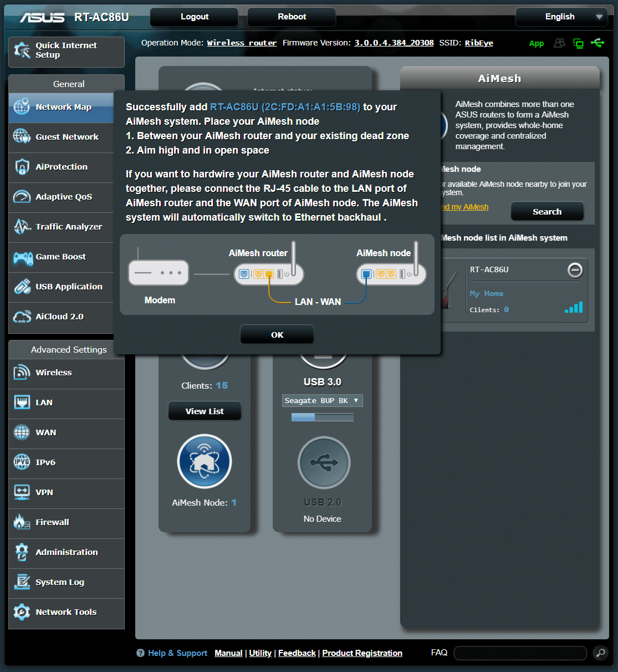Click OK in the AiMesh success dialog
This screenshot has height=672, width=618.
(277, 335)
